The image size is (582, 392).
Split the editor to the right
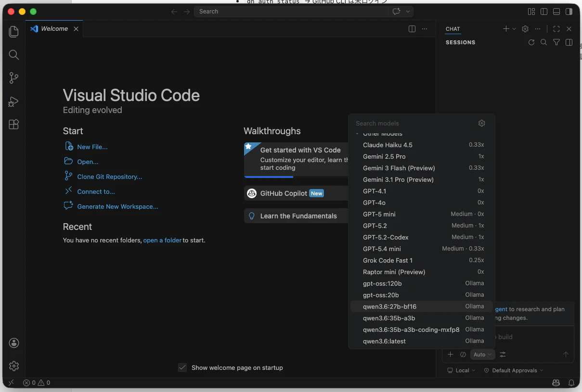(412, 29)
